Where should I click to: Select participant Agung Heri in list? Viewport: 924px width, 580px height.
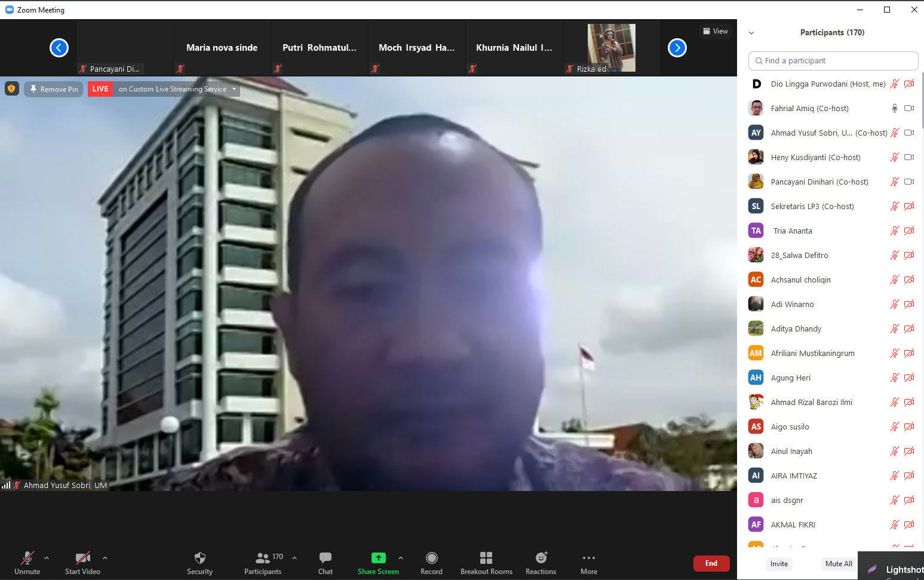point(831,378)
